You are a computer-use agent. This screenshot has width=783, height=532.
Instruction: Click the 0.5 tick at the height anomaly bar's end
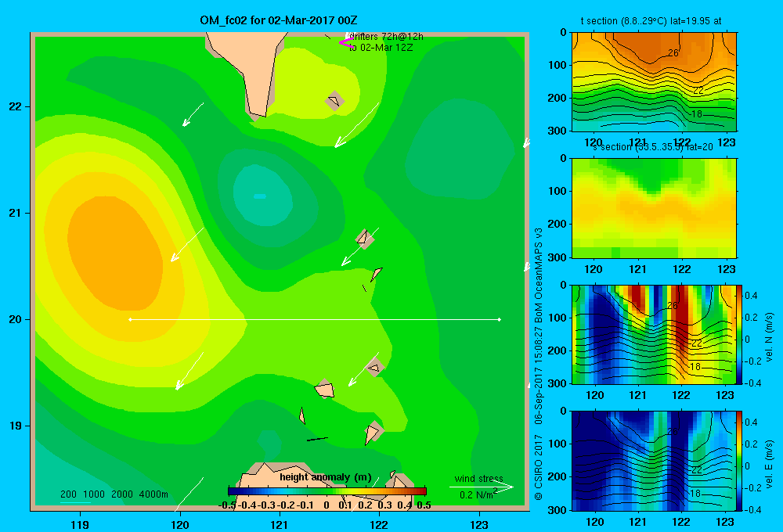coord(424,505)
